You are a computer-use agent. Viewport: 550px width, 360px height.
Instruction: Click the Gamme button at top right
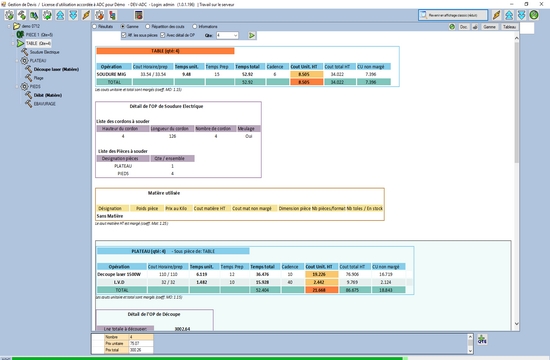[x=489, y=27]
